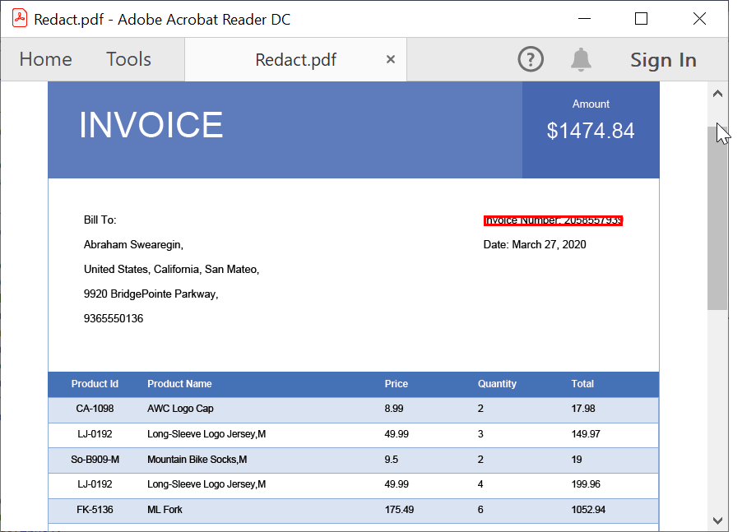This screenshot has height=532, width=756.
Task: Click the $1474.84 amount value
Action: [590, 131]
